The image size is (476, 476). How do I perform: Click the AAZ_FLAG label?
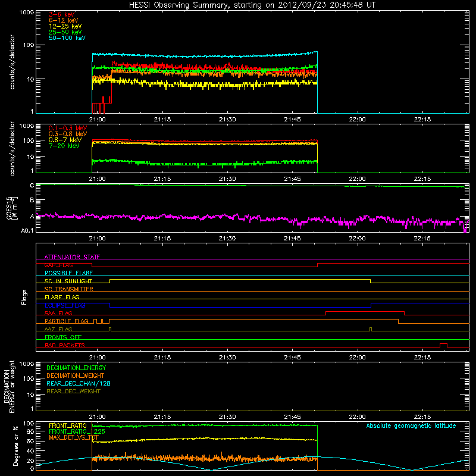point(58,329)
